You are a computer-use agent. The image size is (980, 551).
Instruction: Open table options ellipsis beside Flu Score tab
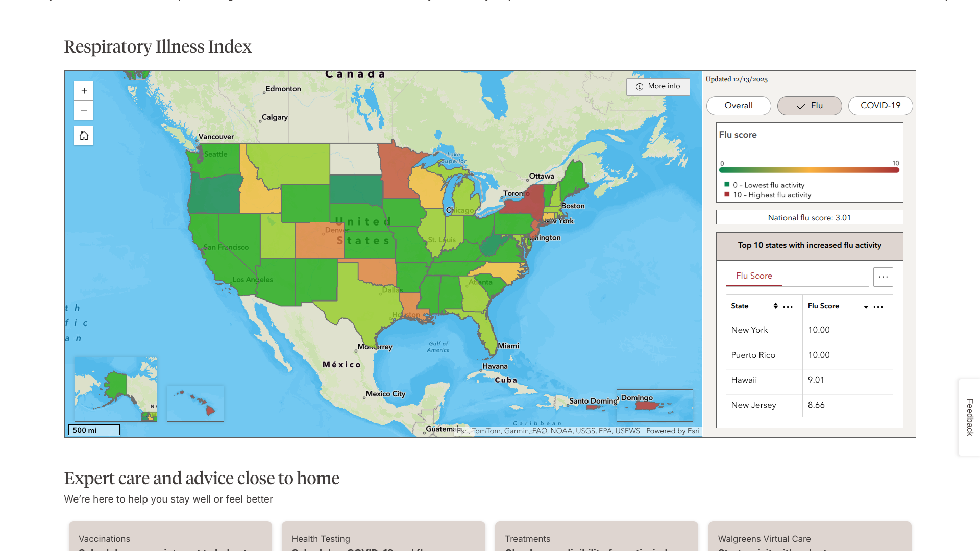(883, 277)
